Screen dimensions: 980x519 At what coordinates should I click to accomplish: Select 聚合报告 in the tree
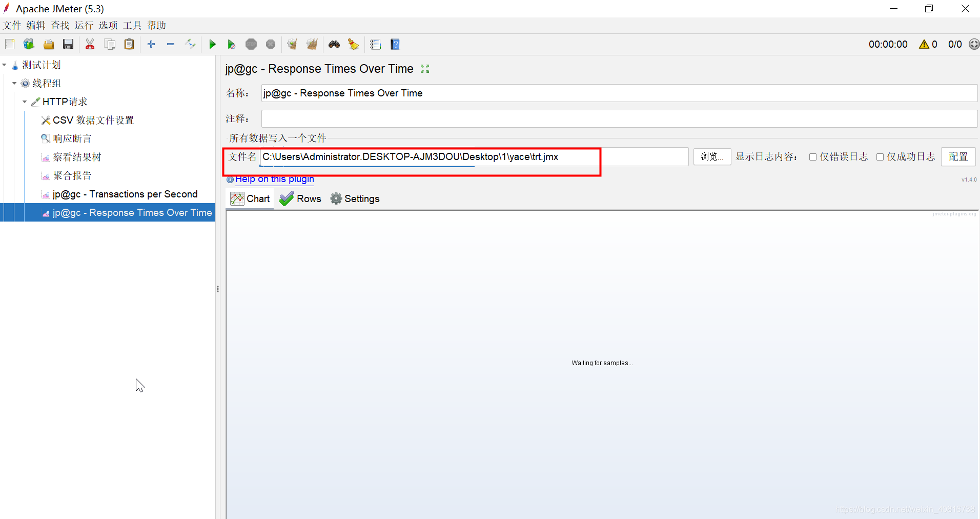click(72, 175)
